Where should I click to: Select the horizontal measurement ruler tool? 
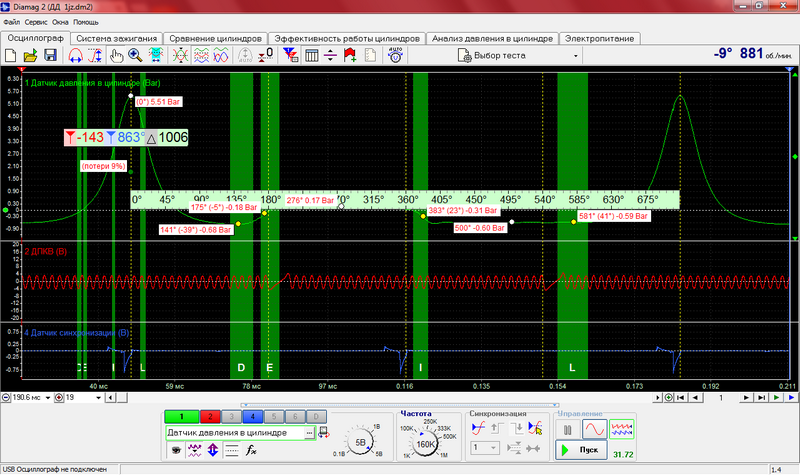pyautogui.click(x=76, y=55)
